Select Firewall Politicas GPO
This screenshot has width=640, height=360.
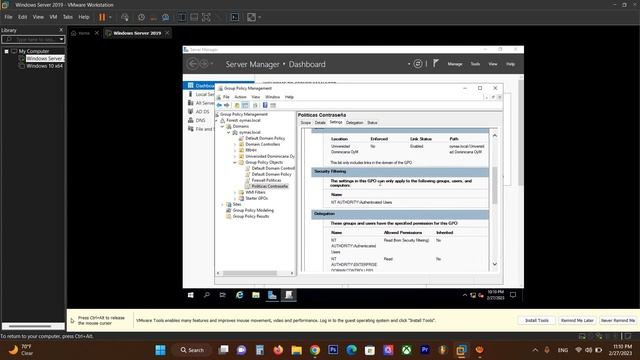[x=266, y=180]
